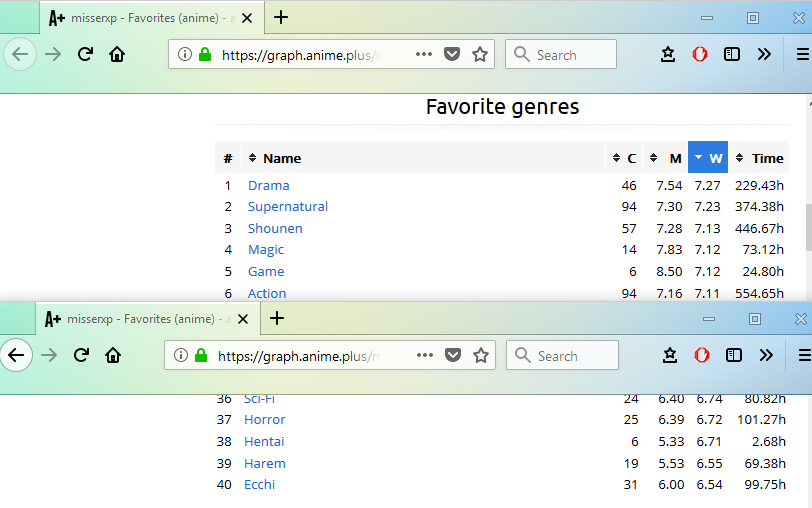The height and width of the screenshot is (508, 812).
Task: Sort the genres table by the Time column
Action: pos(760,158)
